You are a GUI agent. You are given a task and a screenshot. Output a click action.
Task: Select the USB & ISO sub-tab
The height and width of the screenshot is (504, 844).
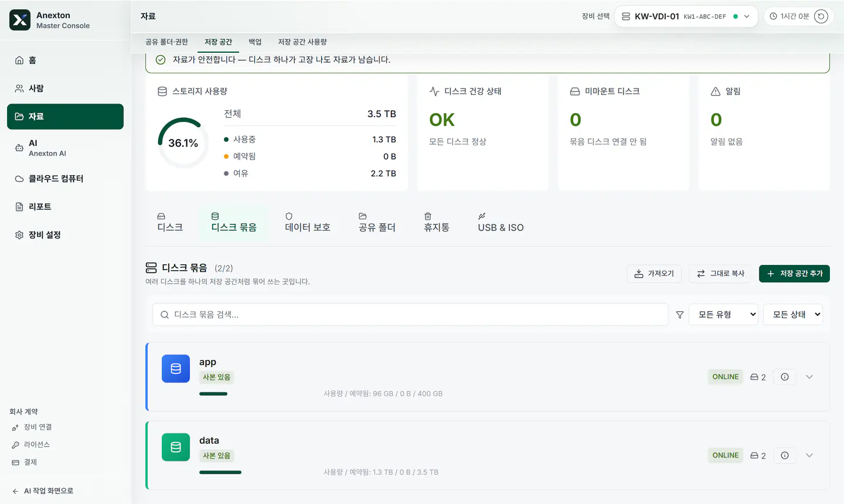501,223
